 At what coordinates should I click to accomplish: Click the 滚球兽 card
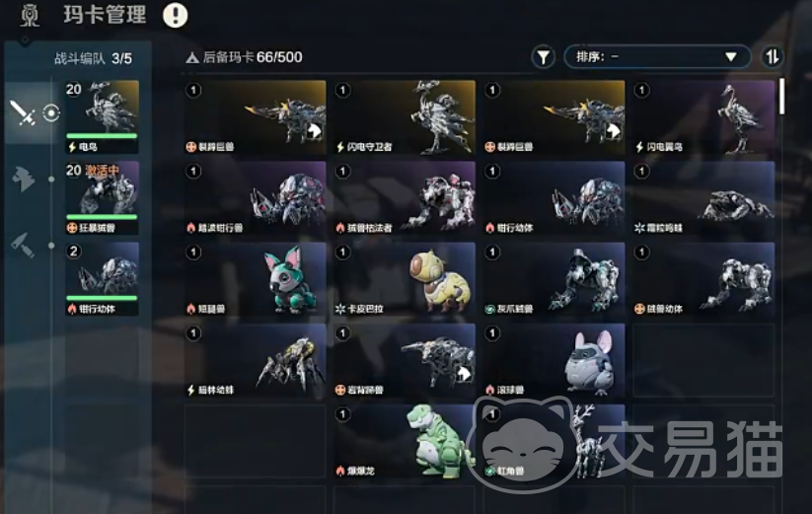[554, 361]
